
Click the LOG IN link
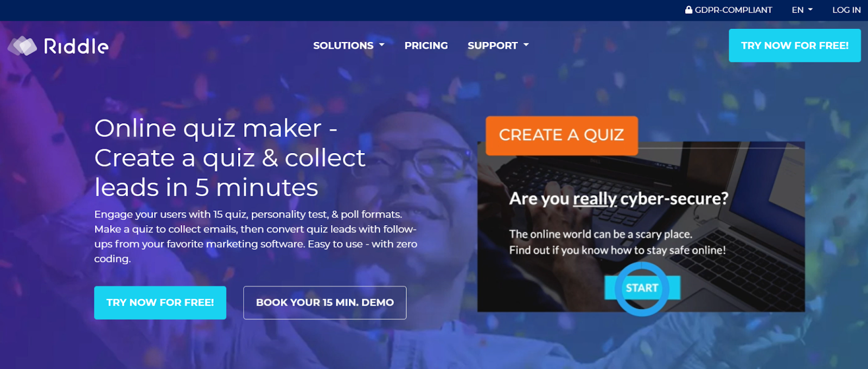[x=846, y=10]
